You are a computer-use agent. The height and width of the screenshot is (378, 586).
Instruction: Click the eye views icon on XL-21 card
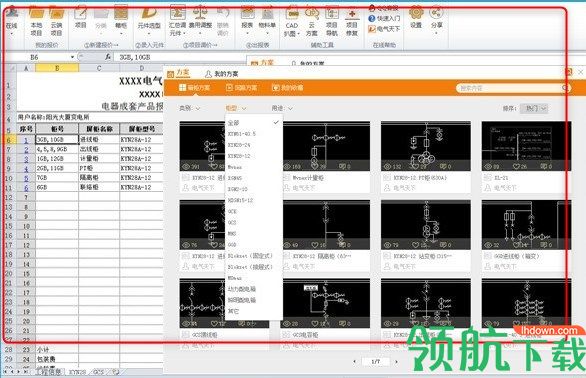tap(488, 166)
